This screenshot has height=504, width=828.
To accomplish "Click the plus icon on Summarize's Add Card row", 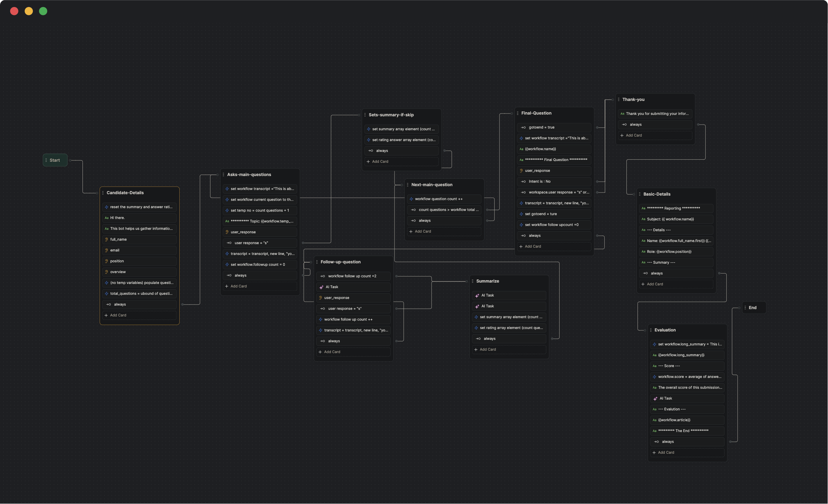I will tap(476, 349).
